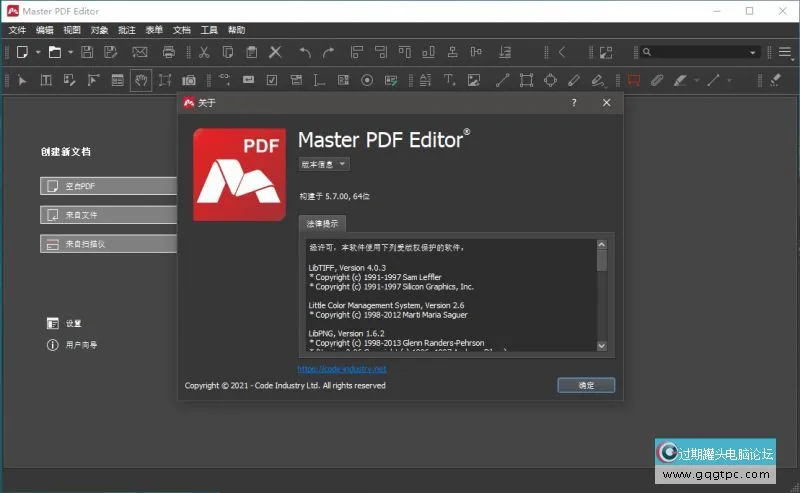Screen dimensions: 800x493
Task: Expand the dropdown arrow beside Open folder icon
Action: pyautogui.click(x=70, y=52)
